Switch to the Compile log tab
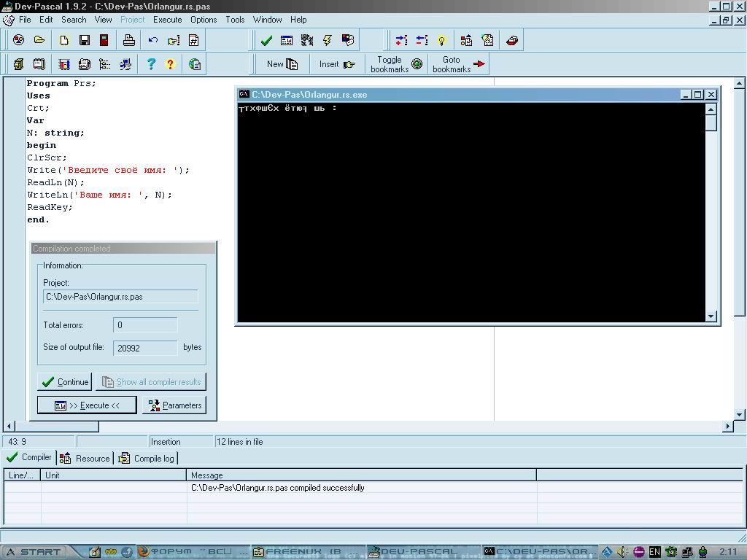Viewport: 747px width, 560px height. [x=147, y=458]
